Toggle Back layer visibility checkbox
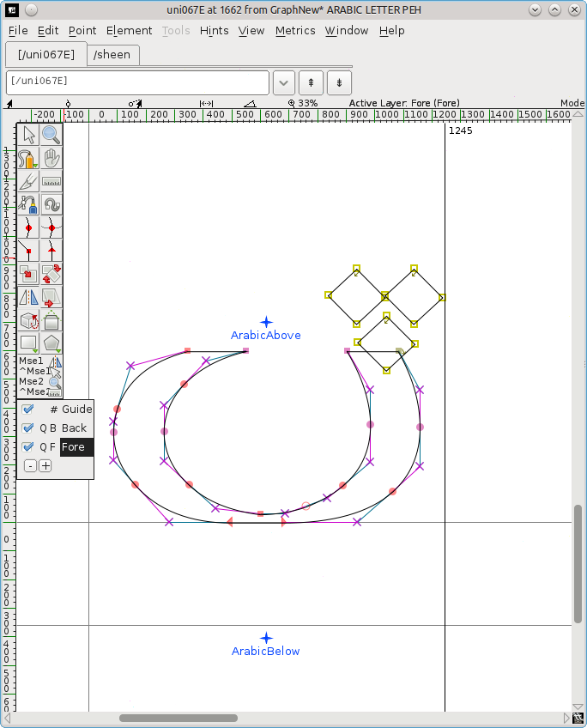 click(x=28, y=428)
